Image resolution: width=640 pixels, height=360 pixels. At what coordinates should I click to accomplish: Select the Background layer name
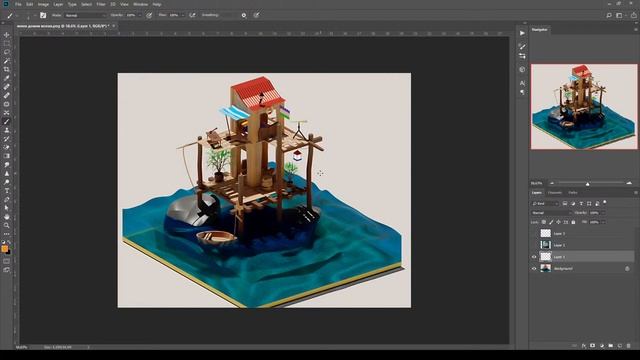pyautogui.click(x=563, y=269)
